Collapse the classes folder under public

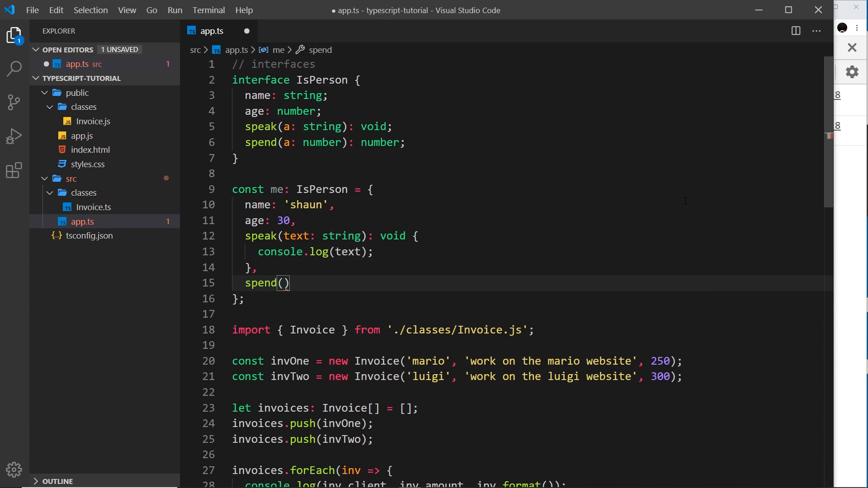(50, 107)
